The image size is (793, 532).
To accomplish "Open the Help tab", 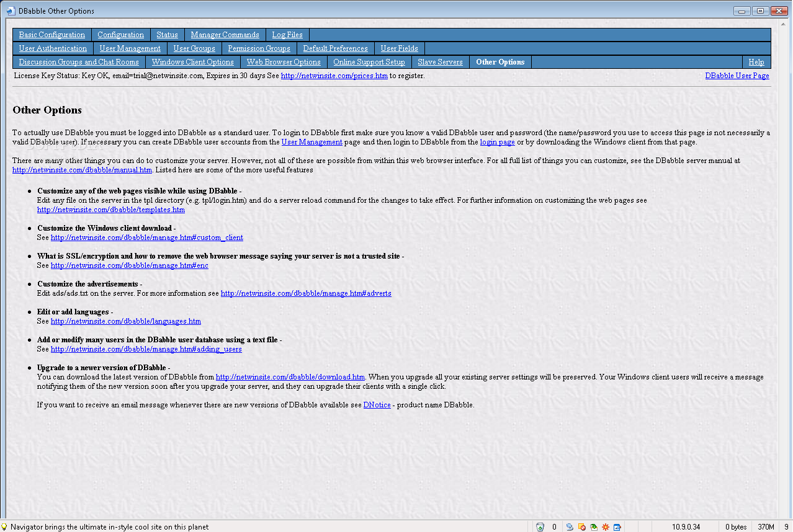I will click(756, 62).
